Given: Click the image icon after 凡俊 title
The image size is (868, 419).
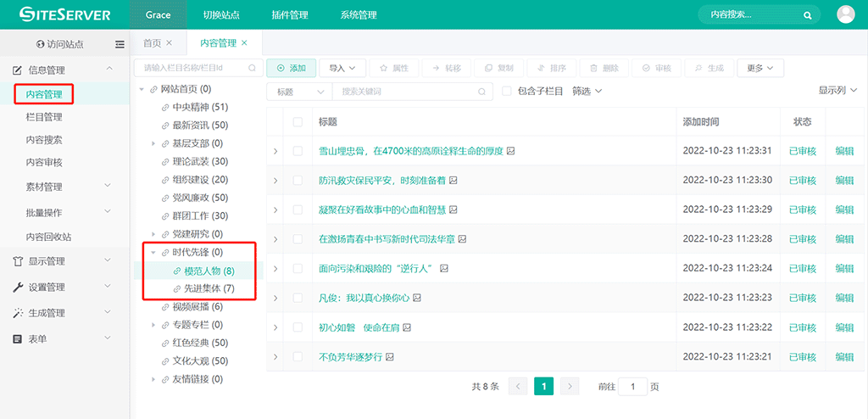Looking at the screenshot, I should pos(417,298).
